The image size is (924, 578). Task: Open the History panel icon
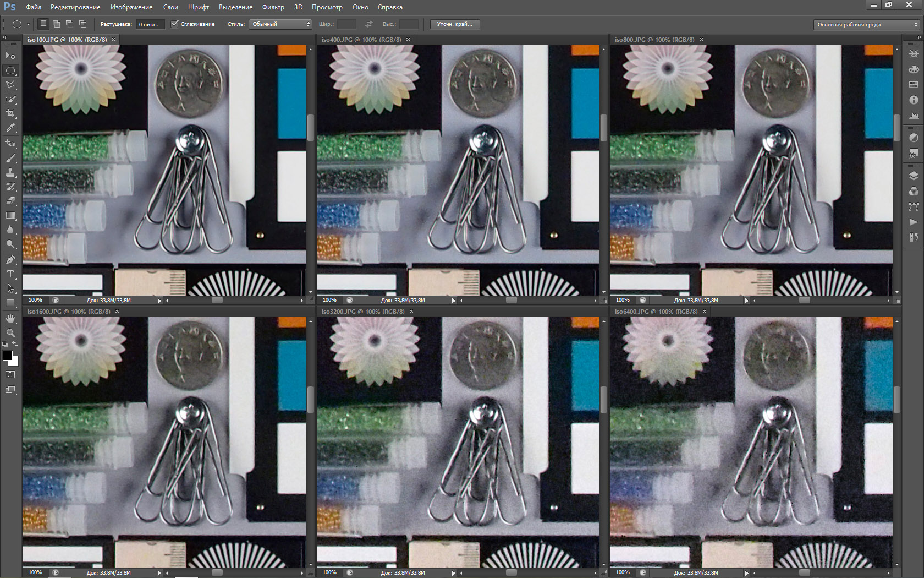point(914,238)
